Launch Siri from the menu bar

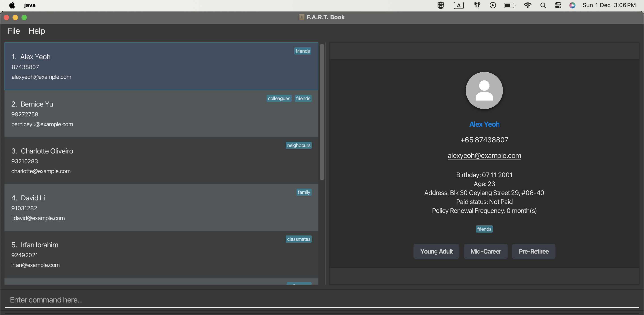(x=572, y=5)
